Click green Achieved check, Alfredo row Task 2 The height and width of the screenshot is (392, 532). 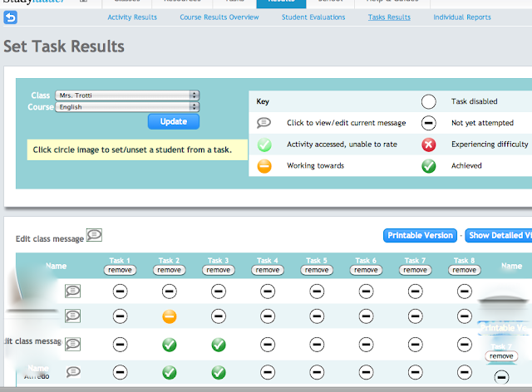170,373
